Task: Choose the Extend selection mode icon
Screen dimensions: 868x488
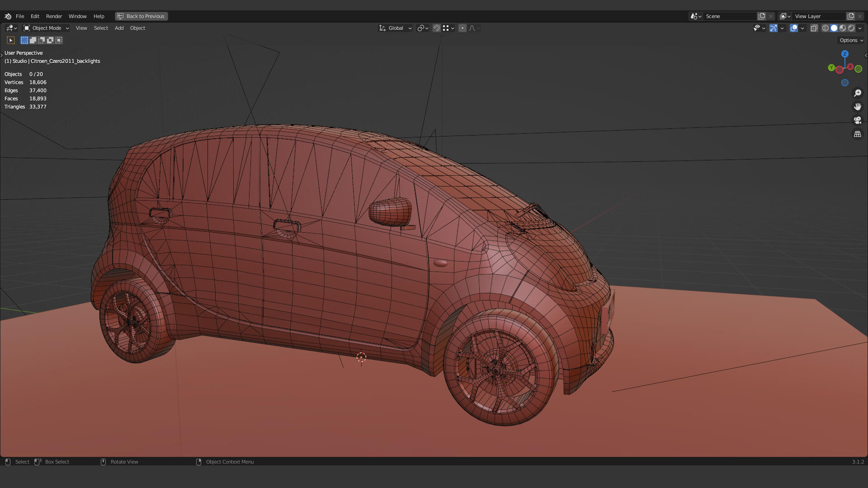Action: click(x=33, y=40)
